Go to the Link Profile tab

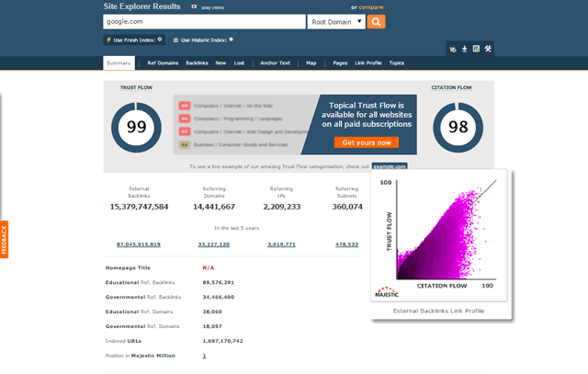click(x=367, y=63)
